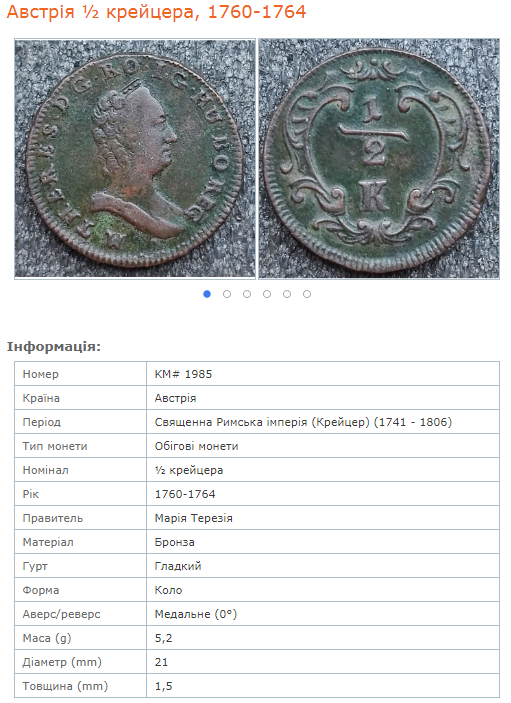The width and height of the screenshot is (511, 703).
Task: Select the third carousel dot
Action: (247, 294)
